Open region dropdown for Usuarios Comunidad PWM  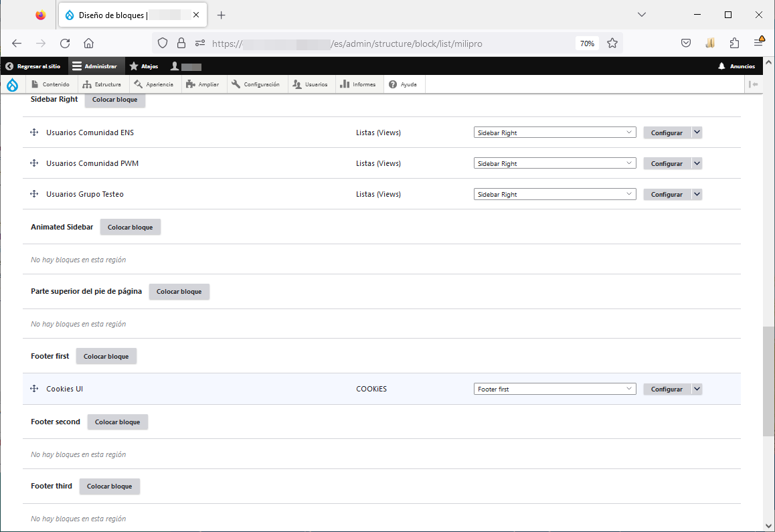tap(554, 163)
